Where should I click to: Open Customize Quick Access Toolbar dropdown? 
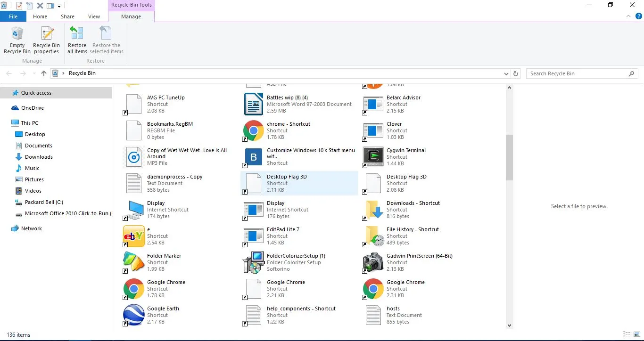click(59, 6)
